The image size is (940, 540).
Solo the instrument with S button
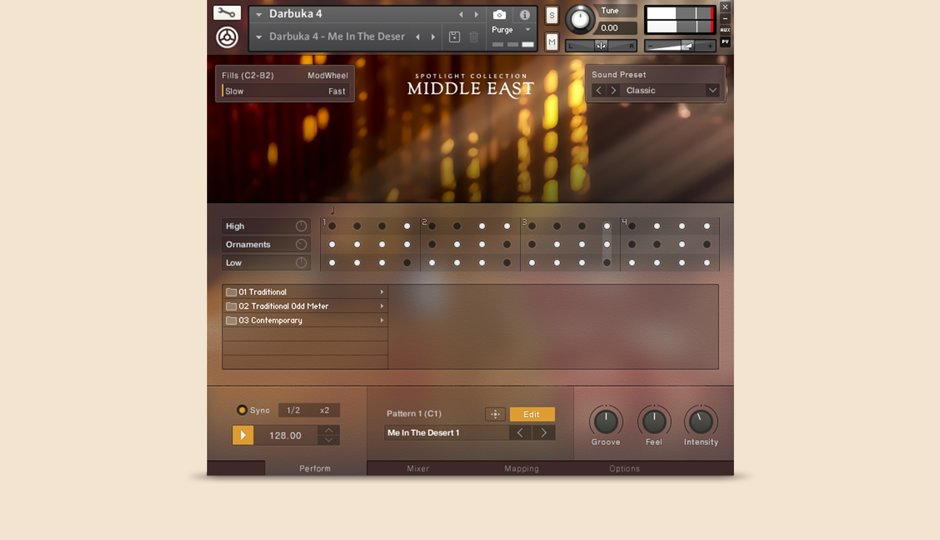point(552,15)
